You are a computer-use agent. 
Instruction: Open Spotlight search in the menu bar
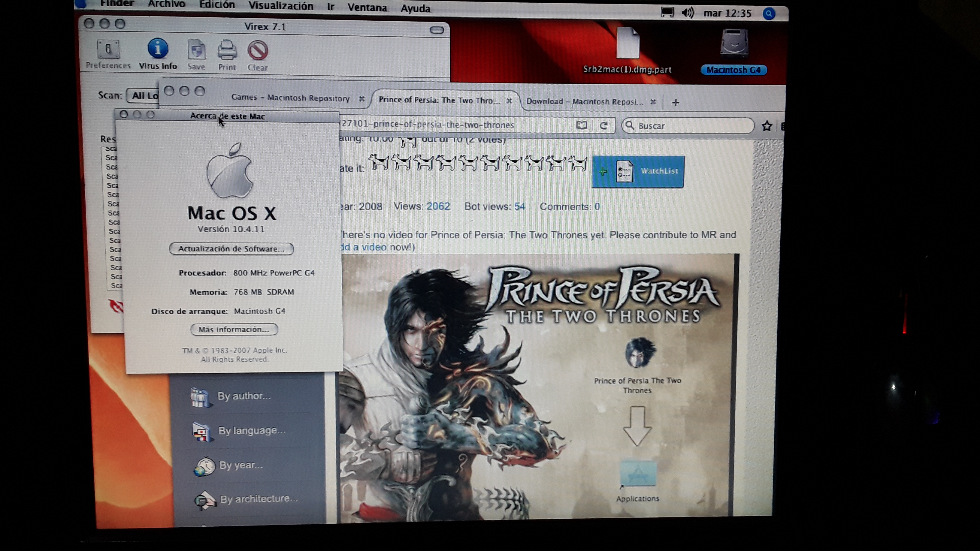769,14
